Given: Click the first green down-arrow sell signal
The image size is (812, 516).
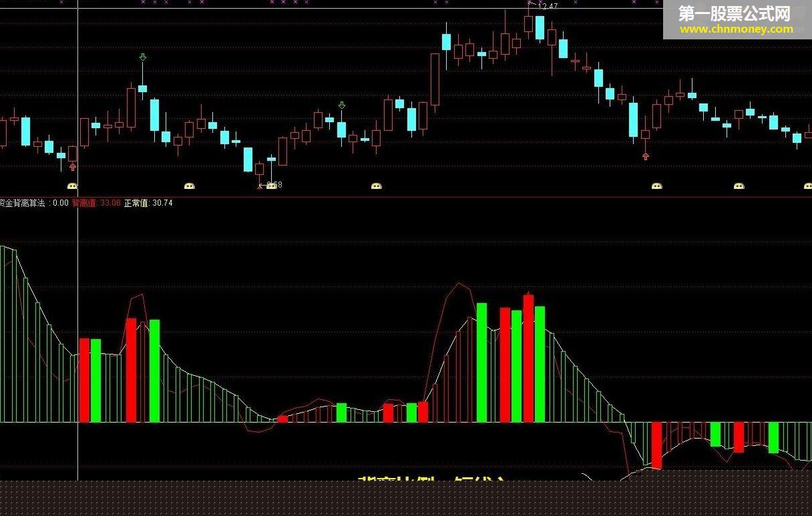Looking at the screenshot, I should point(142,58).
